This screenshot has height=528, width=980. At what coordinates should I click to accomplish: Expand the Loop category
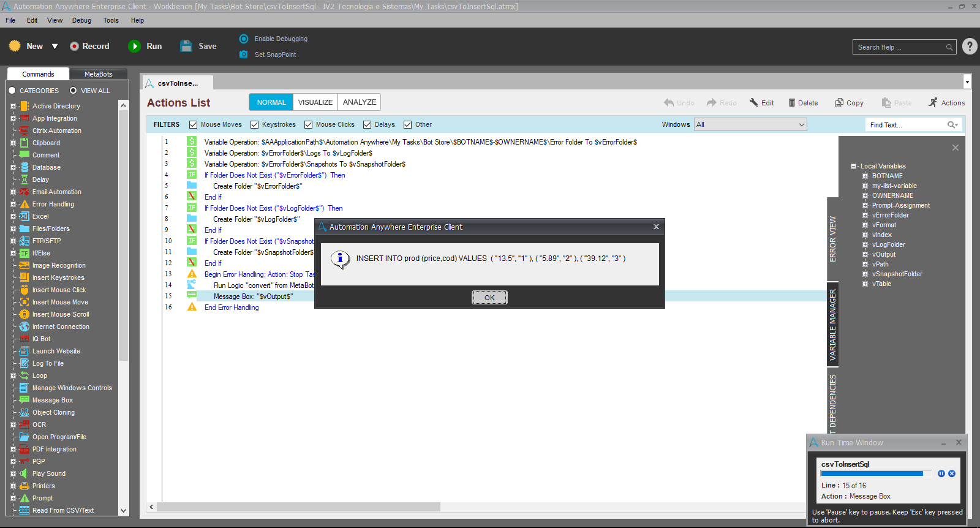[13, 375]
